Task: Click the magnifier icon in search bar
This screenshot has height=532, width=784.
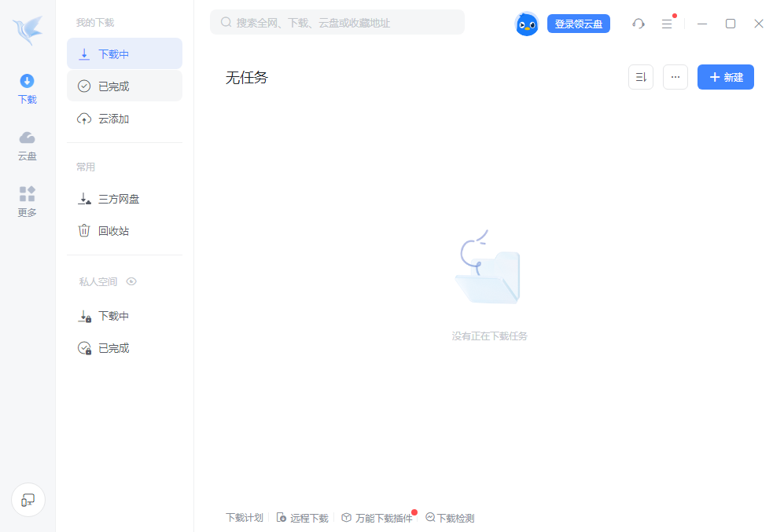Action: pyautogui.click(x=226, y=23)
